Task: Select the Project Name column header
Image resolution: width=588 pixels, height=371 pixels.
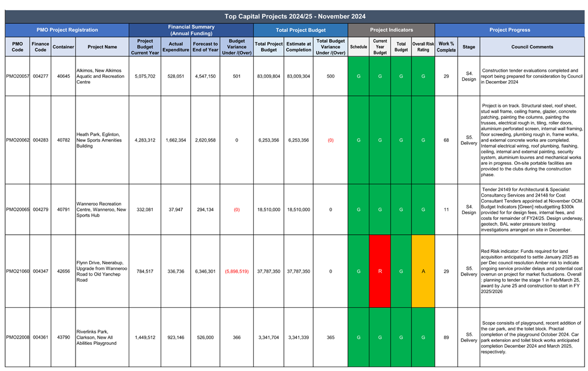Action: pyautogui.click(x=102, y=47)
